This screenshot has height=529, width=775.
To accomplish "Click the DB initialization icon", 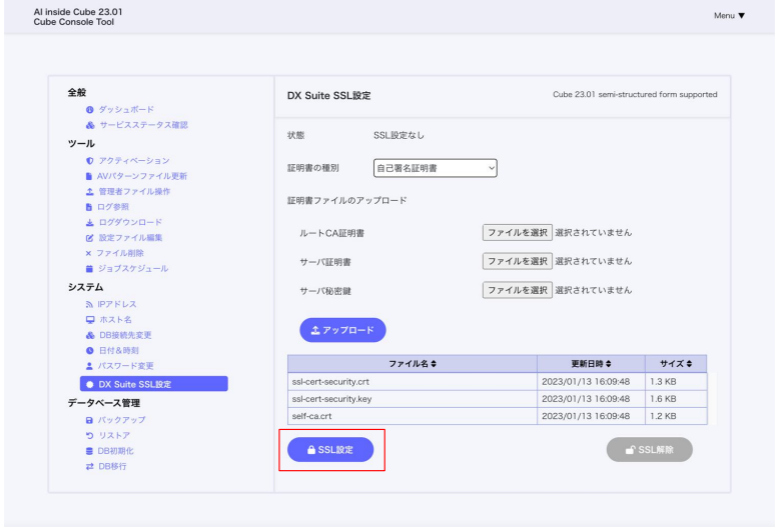I will point(89,451).
